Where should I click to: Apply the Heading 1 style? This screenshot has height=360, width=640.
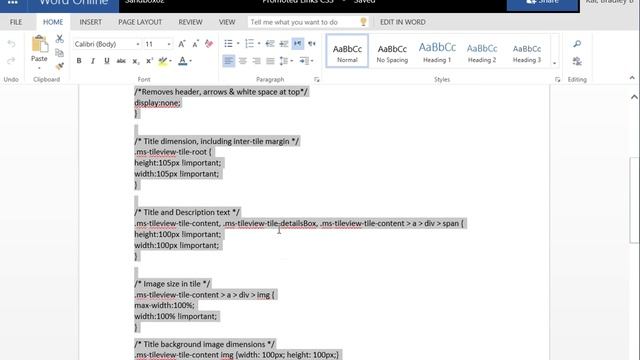[437, 51]
